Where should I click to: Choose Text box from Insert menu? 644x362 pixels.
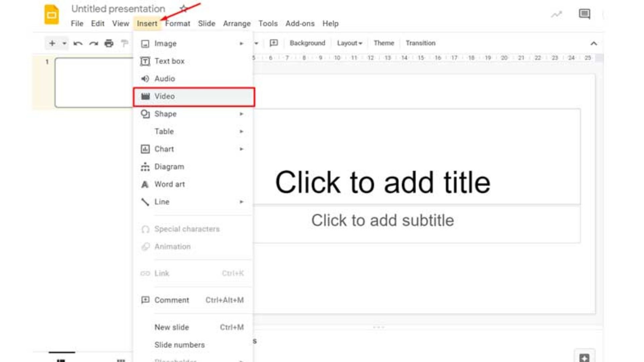193,61
